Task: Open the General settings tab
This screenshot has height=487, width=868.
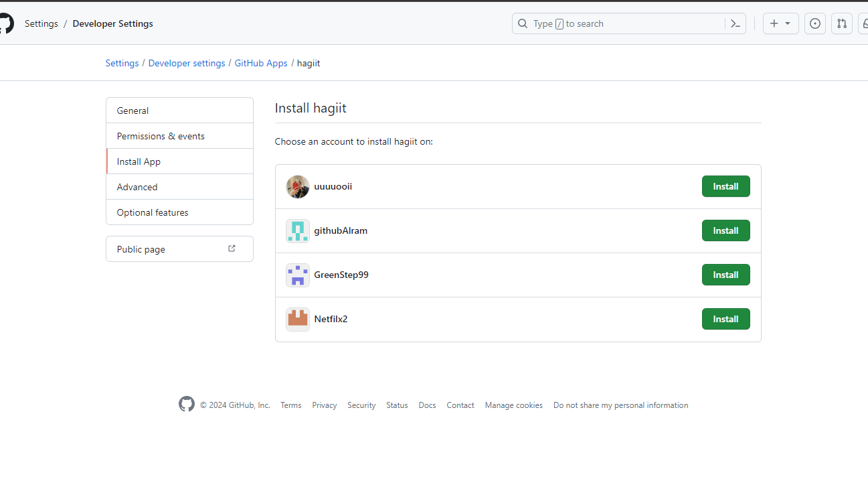Action: tap(179, 111)
